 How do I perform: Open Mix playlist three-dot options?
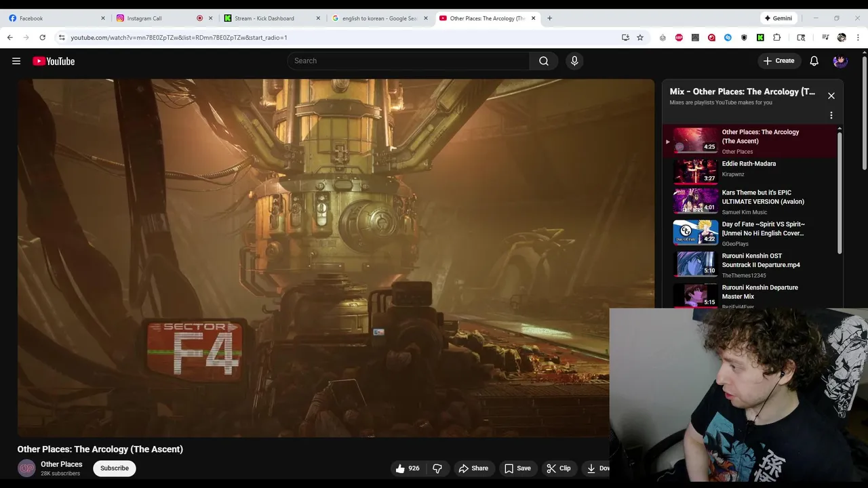click(x=831, y=115)
